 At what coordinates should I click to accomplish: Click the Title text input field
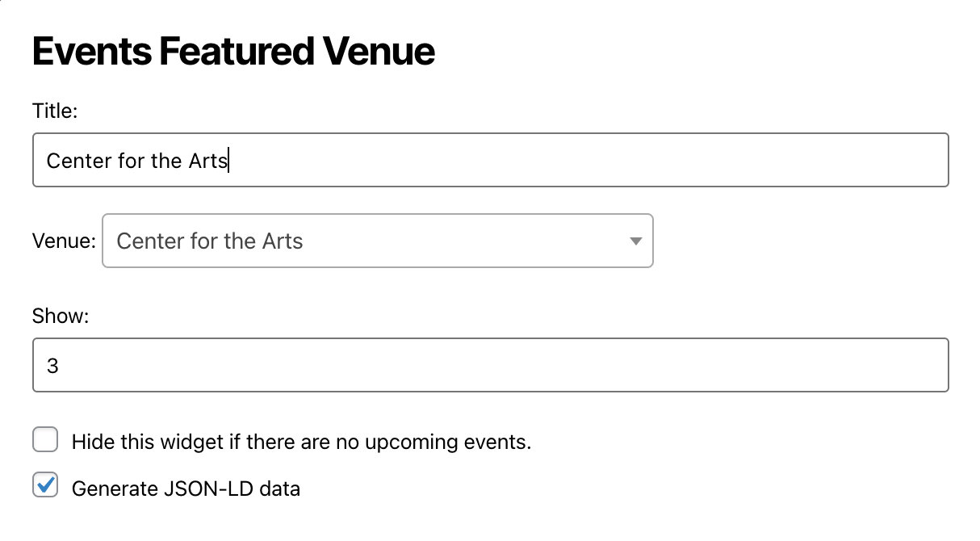[x=490, y=160]
